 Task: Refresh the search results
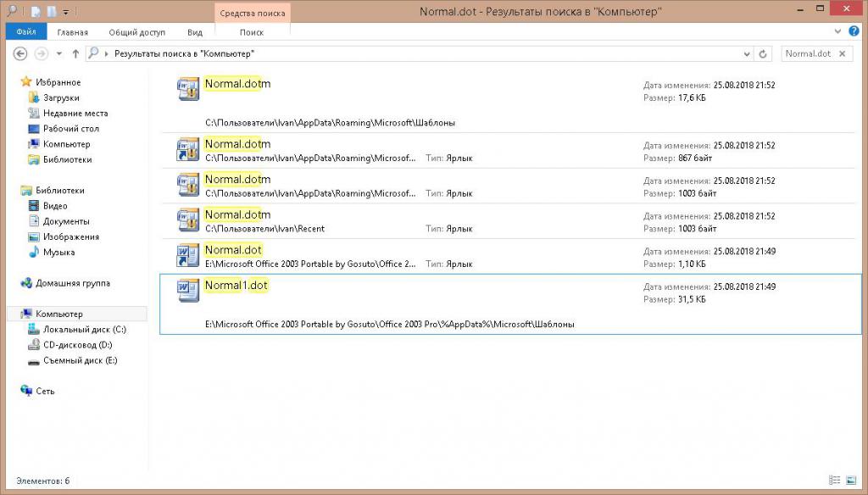[x=764, y=53]
